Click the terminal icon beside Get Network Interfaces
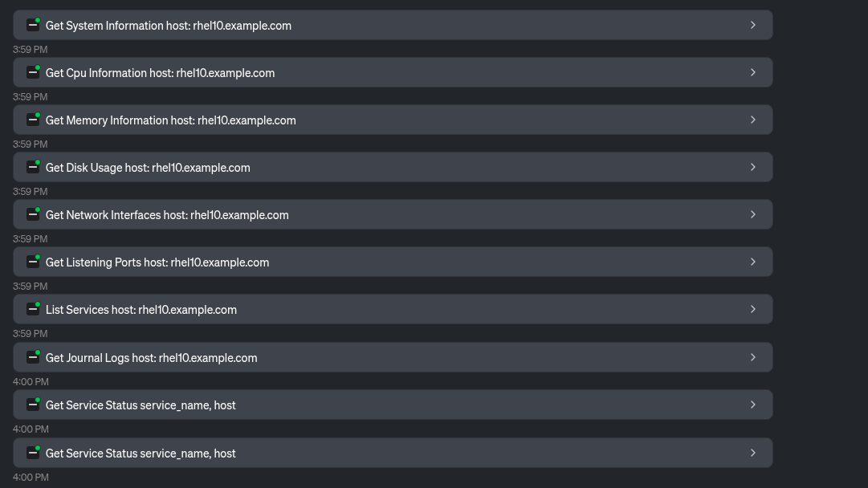The height and width of the screenshot is (488, 868). pos(33,215)
